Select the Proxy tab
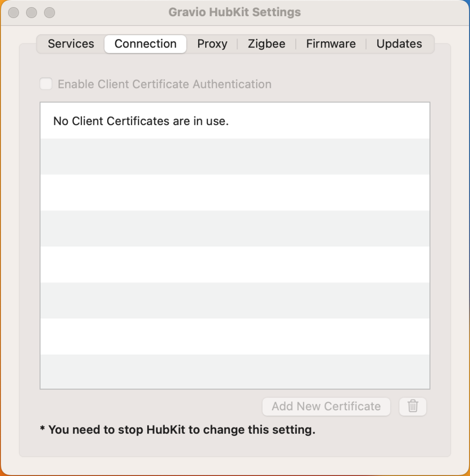 [x=212, y=44]
